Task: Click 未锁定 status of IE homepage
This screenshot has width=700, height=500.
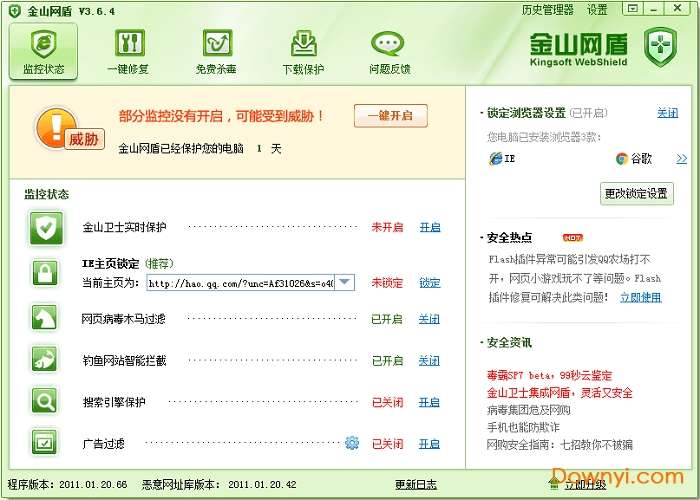Action: coord(387,283)
